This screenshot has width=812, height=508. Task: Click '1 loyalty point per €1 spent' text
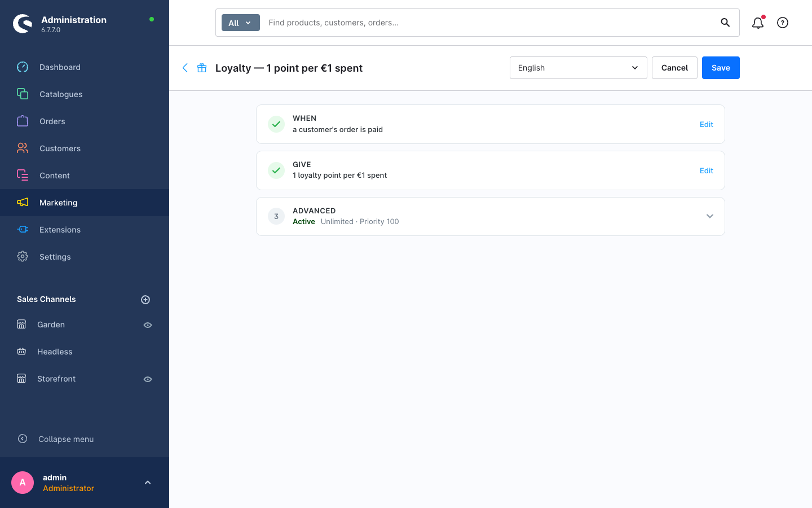339,176
